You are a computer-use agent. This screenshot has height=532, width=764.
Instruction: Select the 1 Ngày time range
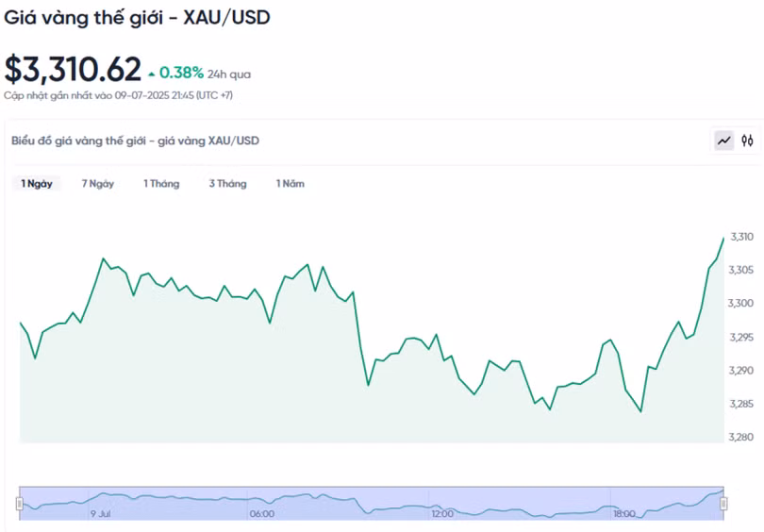(37, 184)
